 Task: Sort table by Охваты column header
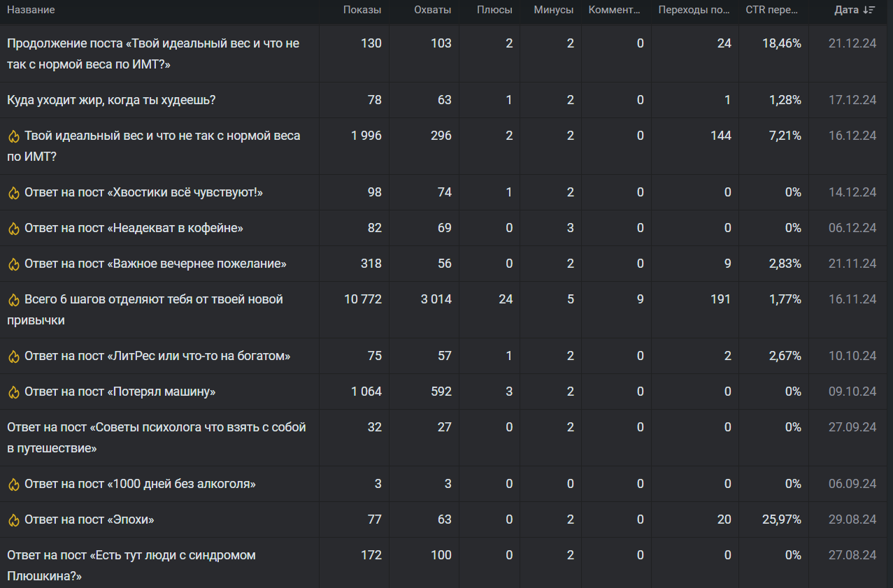click(x=432, y=10)
